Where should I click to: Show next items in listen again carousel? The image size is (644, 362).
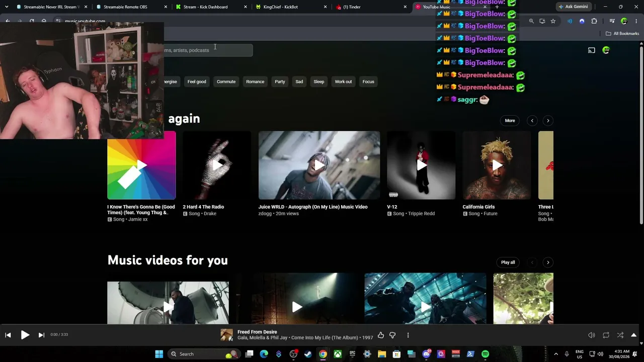point(548,121)
